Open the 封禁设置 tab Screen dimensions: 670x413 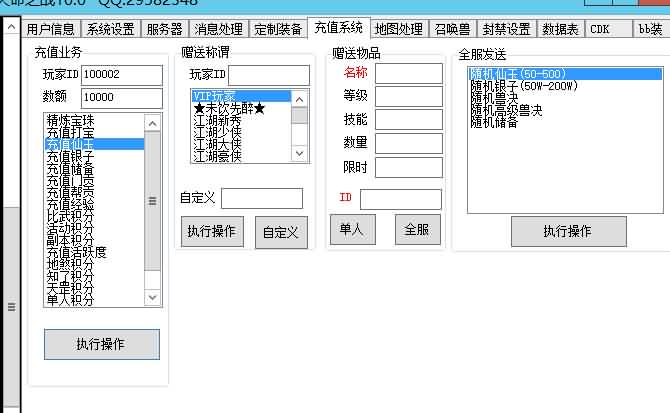[506, 29]
